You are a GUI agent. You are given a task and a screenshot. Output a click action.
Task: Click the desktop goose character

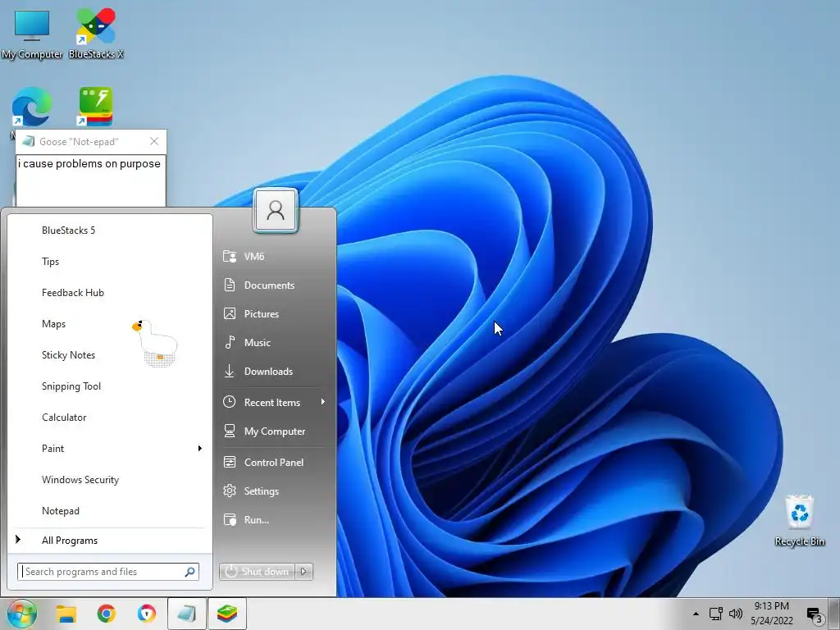(155, 342)
